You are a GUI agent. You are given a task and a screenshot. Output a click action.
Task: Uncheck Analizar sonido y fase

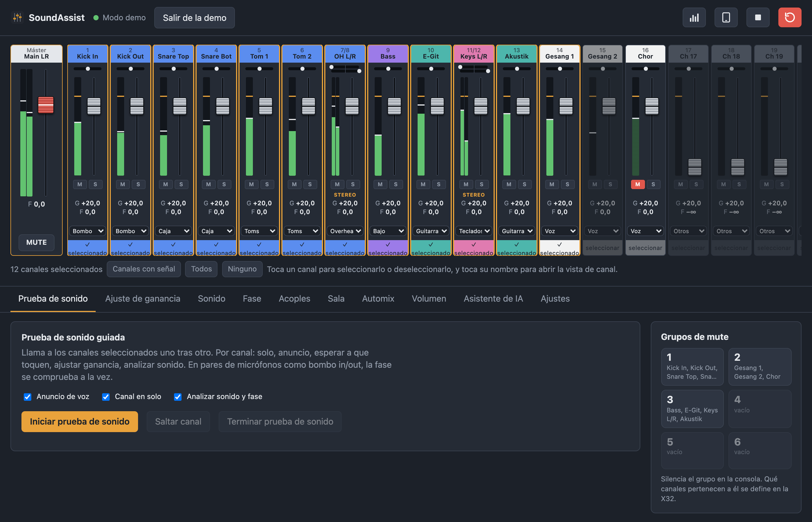click(178, 397)
